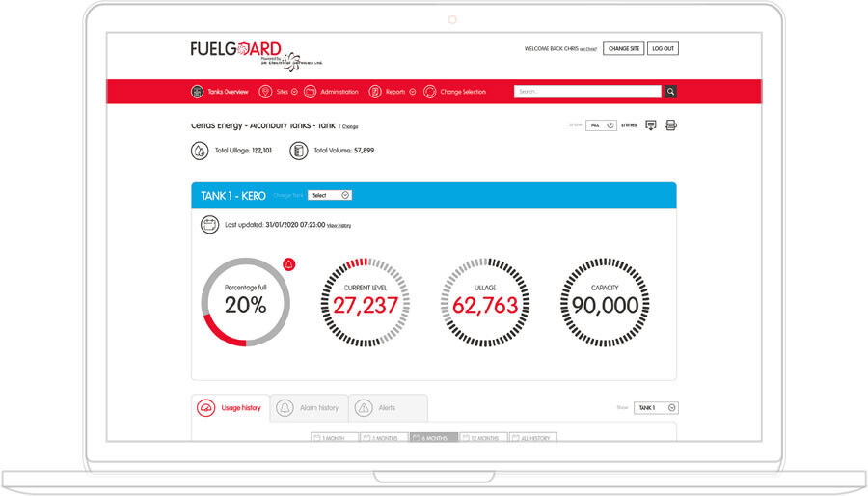Focus the Search input field
The height and width of the screenshot is (496, 868).
[587, 92]
